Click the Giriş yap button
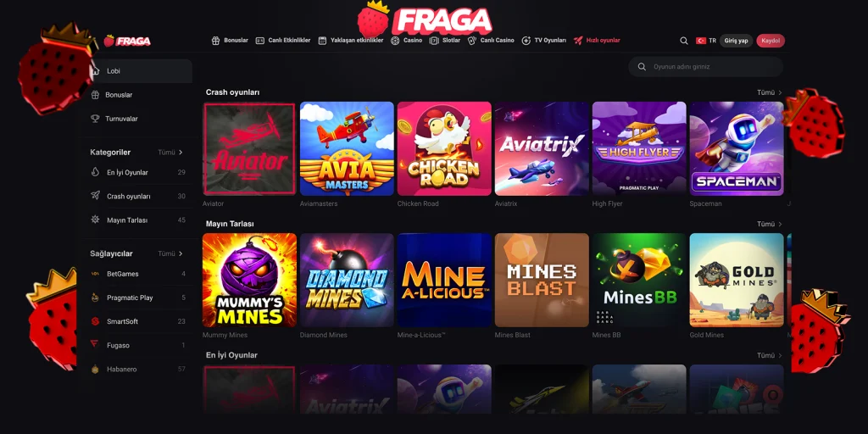The image size is (868, 434). [737, 41]
